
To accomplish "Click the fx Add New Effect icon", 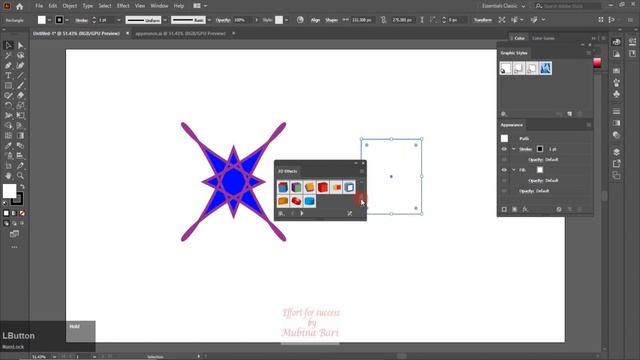I will pos(525,209).
